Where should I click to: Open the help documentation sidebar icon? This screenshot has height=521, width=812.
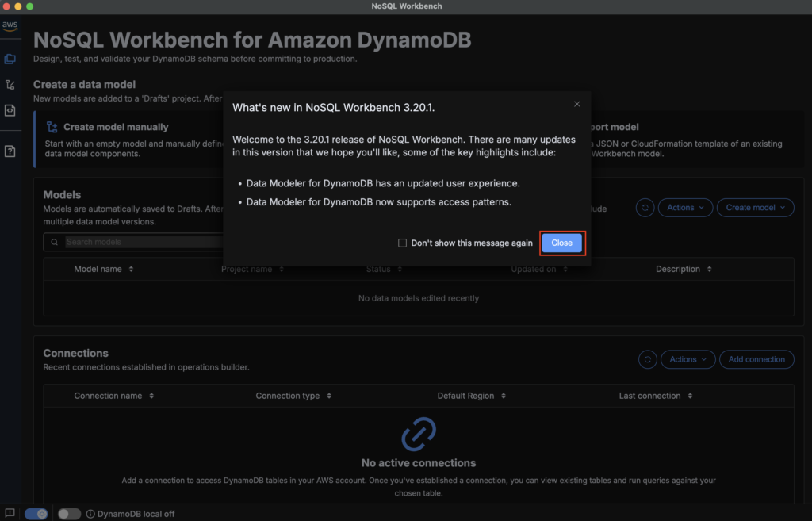pos(10,151)
